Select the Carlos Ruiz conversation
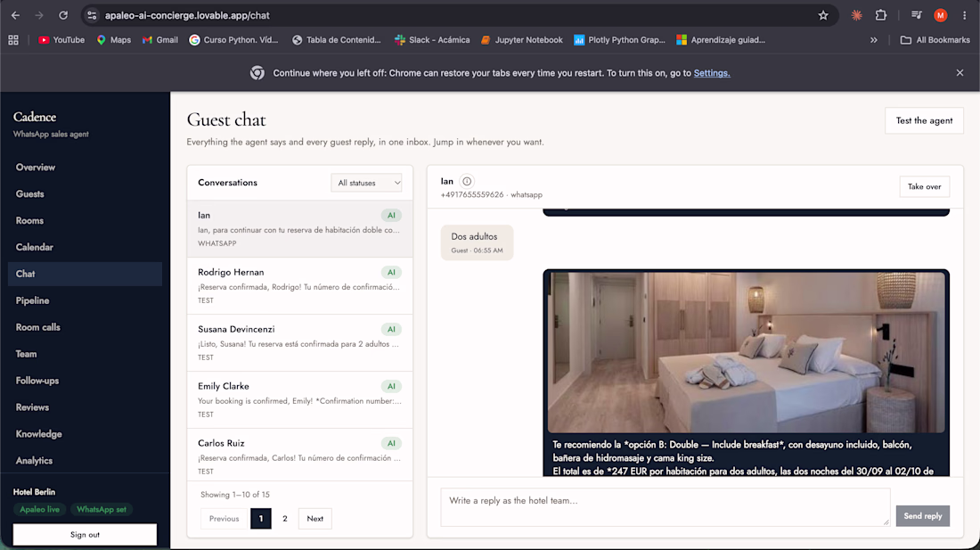 coord(300,455)
